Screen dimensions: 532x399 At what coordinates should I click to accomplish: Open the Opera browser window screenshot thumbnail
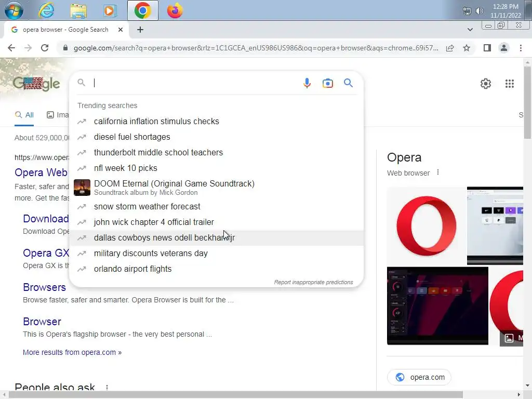(x=495, y=226)
